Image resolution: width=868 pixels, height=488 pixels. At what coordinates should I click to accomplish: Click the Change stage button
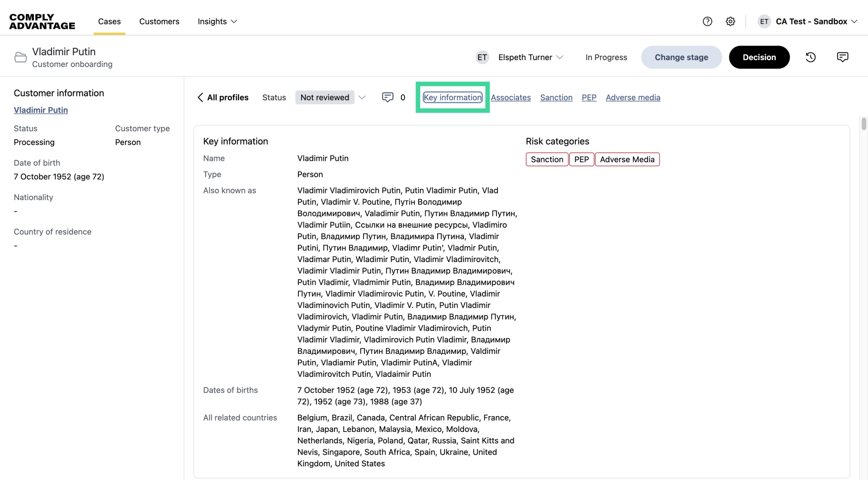[681, 57]
